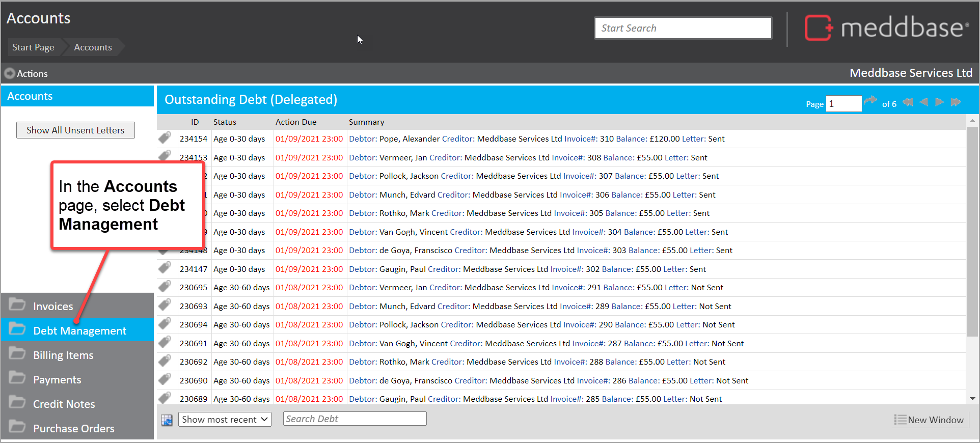
Task: Click the Meddbase logo
Action: (886, 28)
